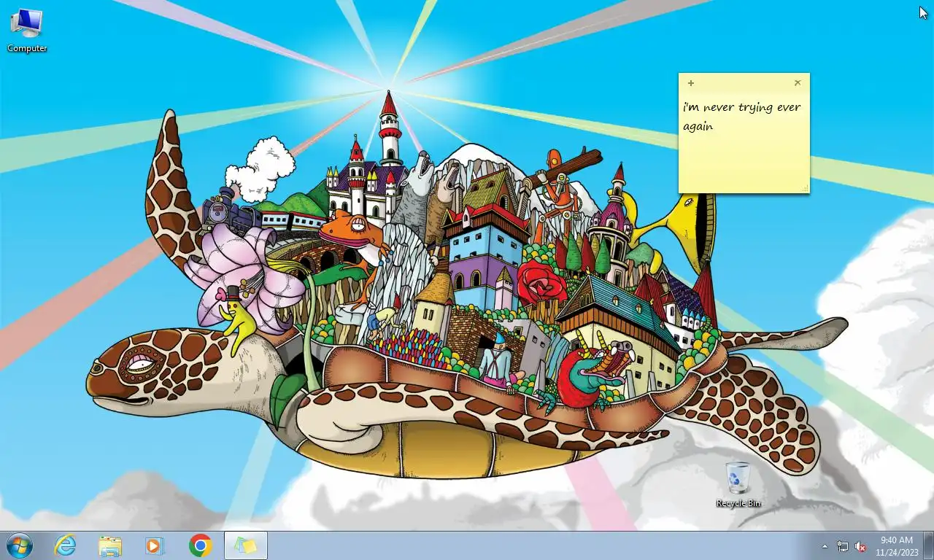The height and width of the screenshot is (560, 934).
Task: Open the Windows Start menu
Action: [20, 545]
